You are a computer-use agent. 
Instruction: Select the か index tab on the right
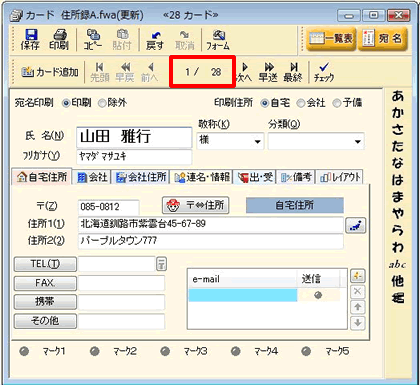(x=398, y=113)
